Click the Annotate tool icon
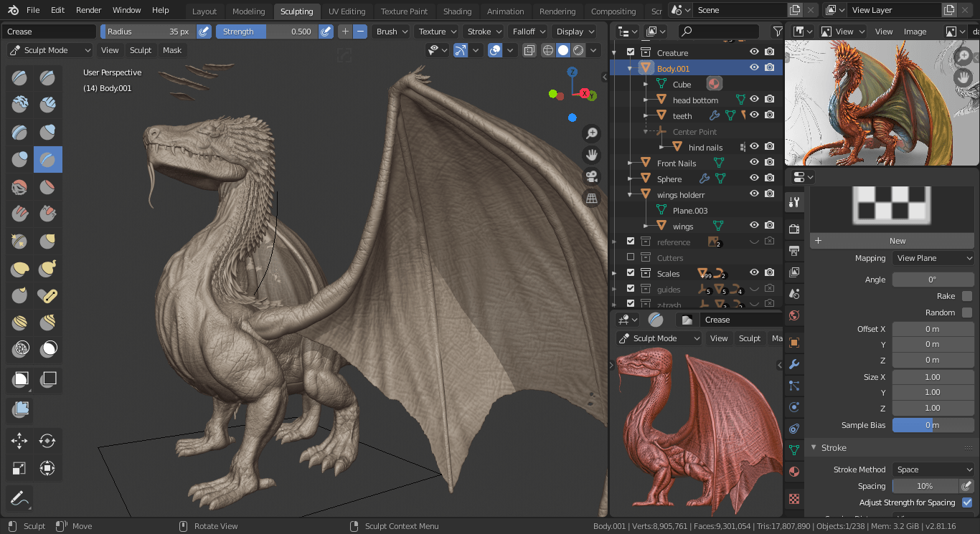The image size is (980, 534). point(19,497)
